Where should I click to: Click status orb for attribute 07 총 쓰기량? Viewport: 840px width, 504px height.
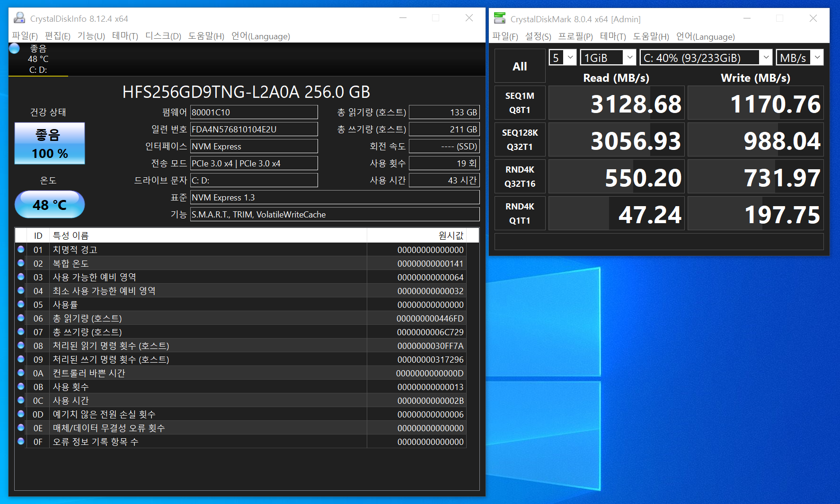tap(21, 331)
